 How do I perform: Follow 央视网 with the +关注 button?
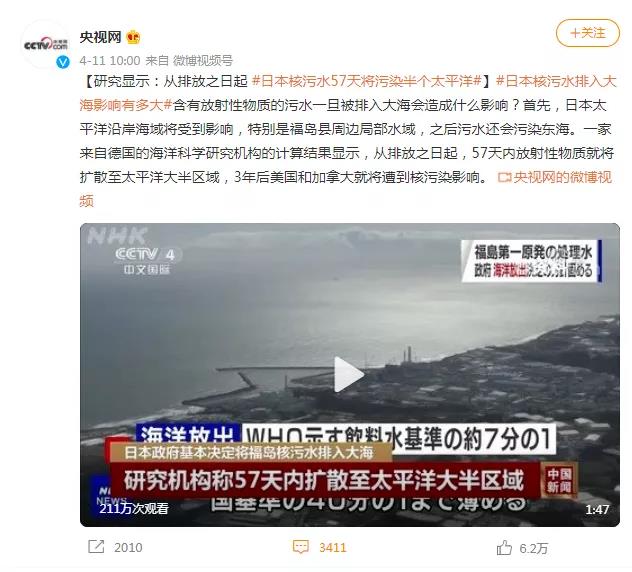click(588, 33)
